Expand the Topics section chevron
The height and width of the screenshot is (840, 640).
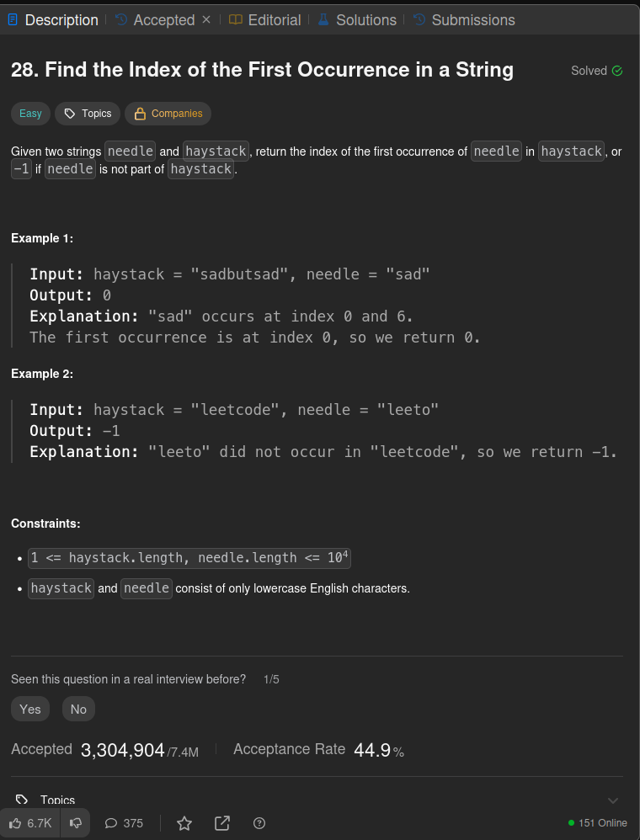(x=613, y=800)
